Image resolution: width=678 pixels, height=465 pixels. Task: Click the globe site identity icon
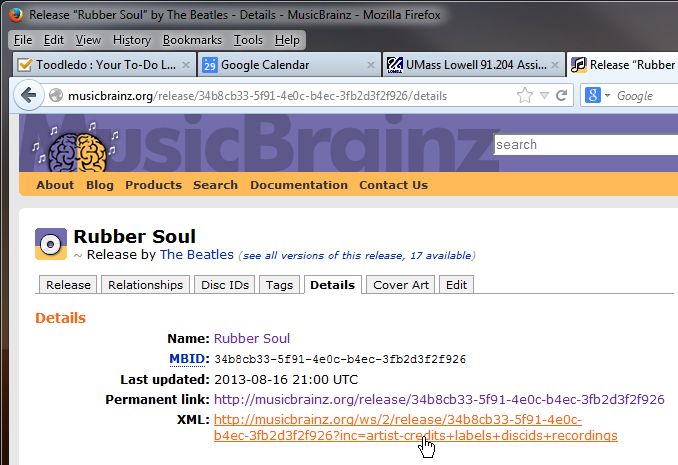[56, 96]
